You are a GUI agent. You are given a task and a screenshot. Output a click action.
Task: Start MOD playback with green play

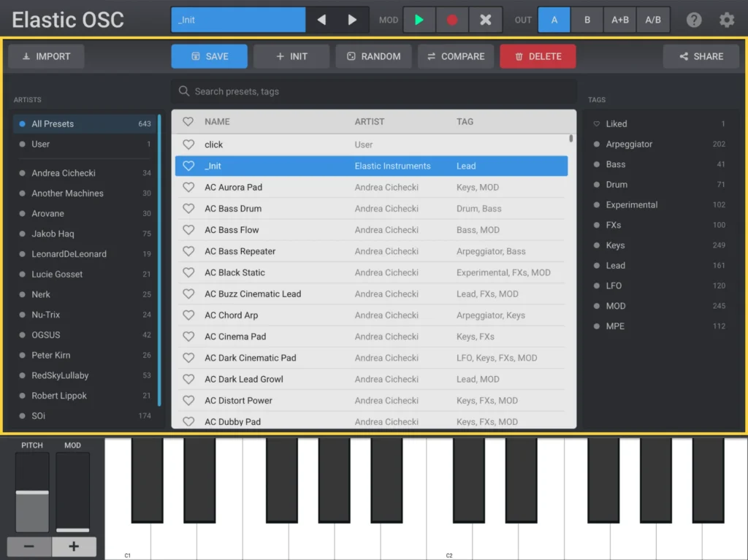coord(419,20)
